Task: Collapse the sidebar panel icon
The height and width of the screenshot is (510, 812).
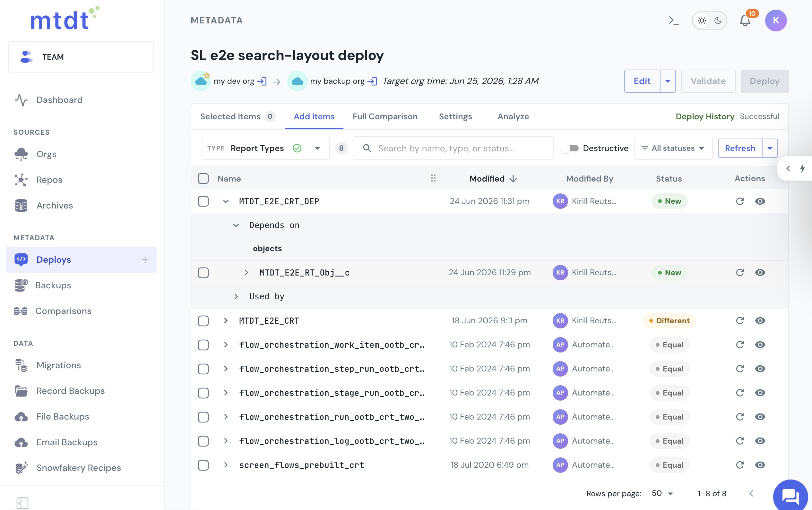Action: (22, 503)
